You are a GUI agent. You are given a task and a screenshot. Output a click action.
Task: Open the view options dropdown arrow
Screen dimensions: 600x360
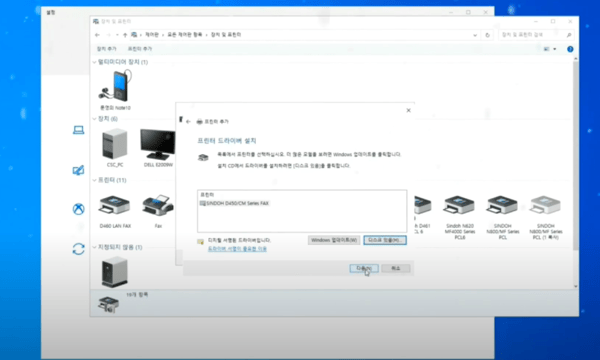554,49
